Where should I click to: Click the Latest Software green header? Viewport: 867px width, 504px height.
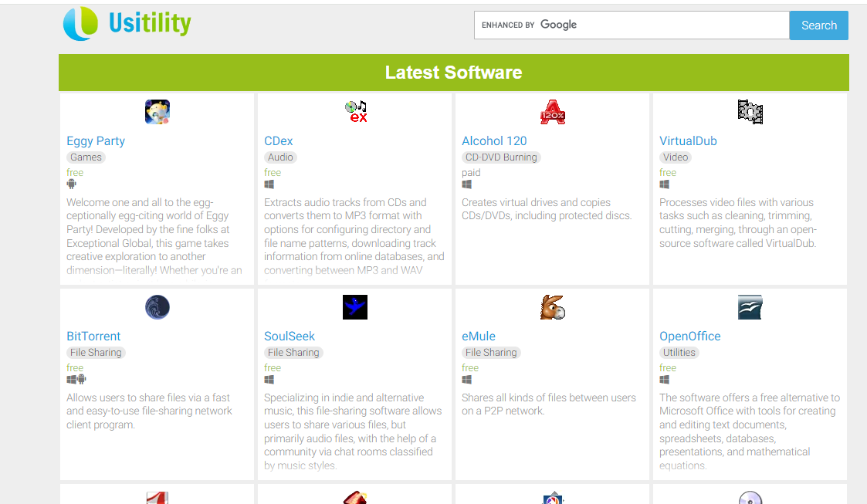point(454,73)
